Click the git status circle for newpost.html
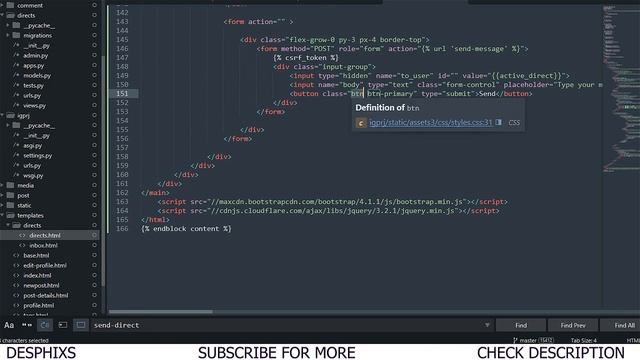 tap(94, 285)
